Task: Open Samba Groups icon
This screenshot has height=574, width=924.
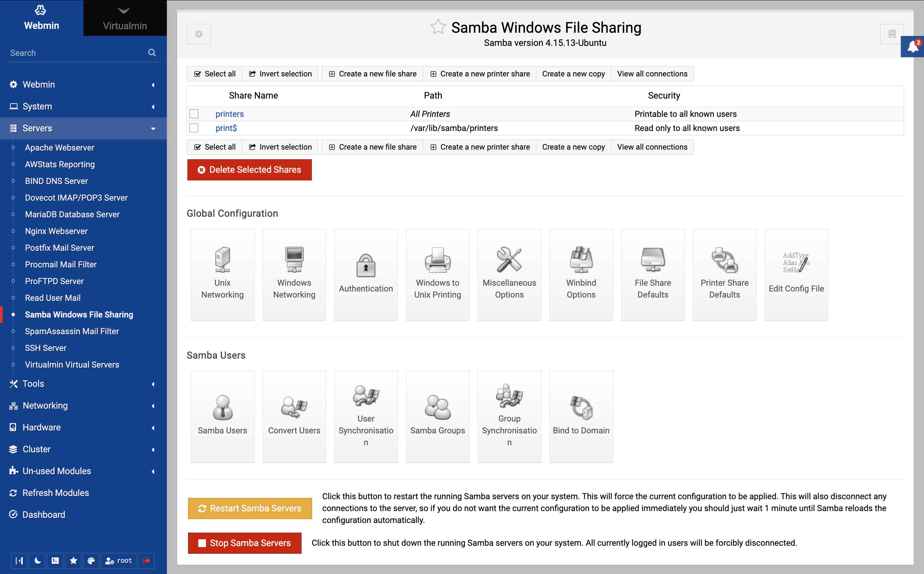Action: [437, 416]
